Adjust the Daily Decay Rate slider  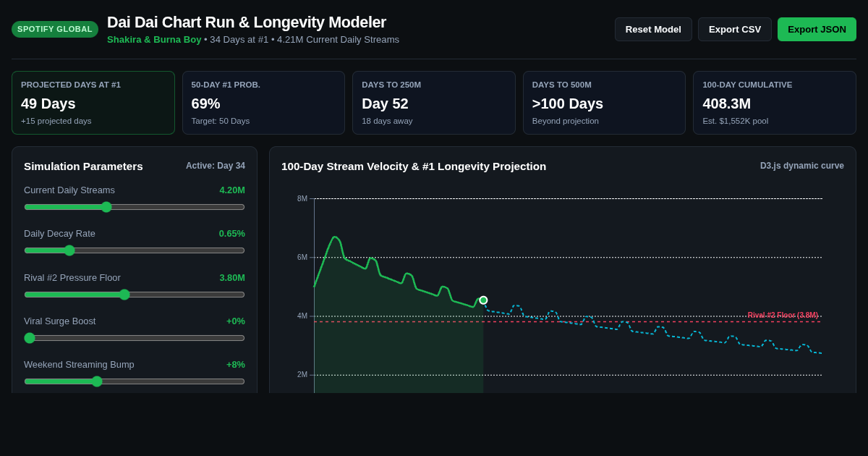pos(135,250)
